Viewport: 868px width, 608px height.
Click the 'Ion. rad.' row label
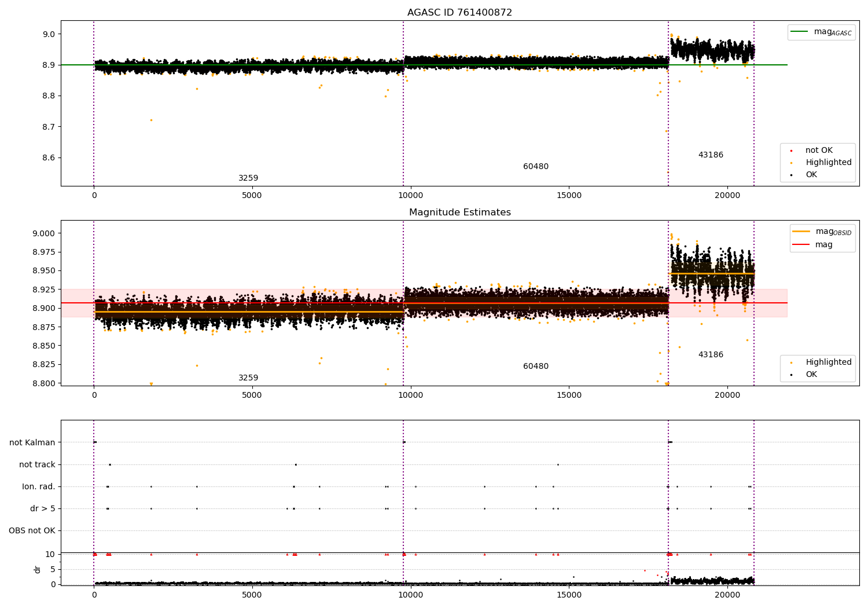[39, 487]
